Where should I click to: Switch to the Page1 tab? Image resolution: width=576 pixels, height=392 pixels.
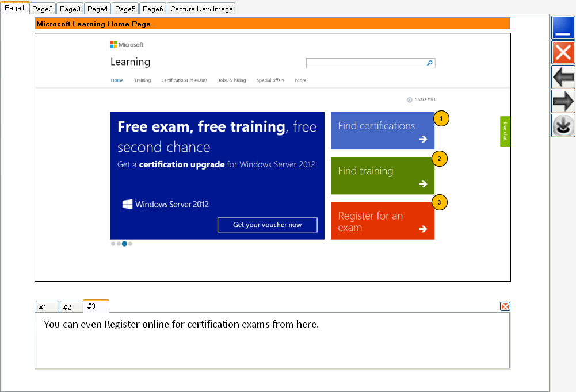[15, 7]
